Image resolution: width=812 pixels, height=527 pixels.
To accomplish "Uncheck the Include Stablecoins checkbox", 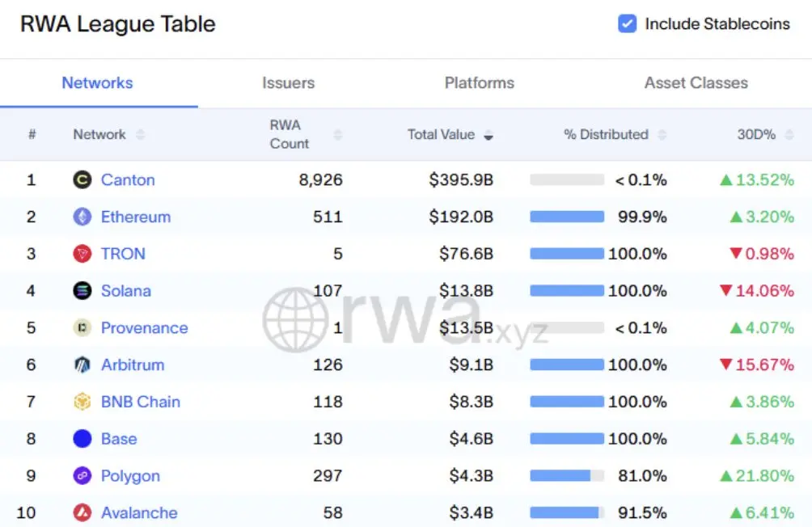I will pyautogui.click(x=627, y=23).
